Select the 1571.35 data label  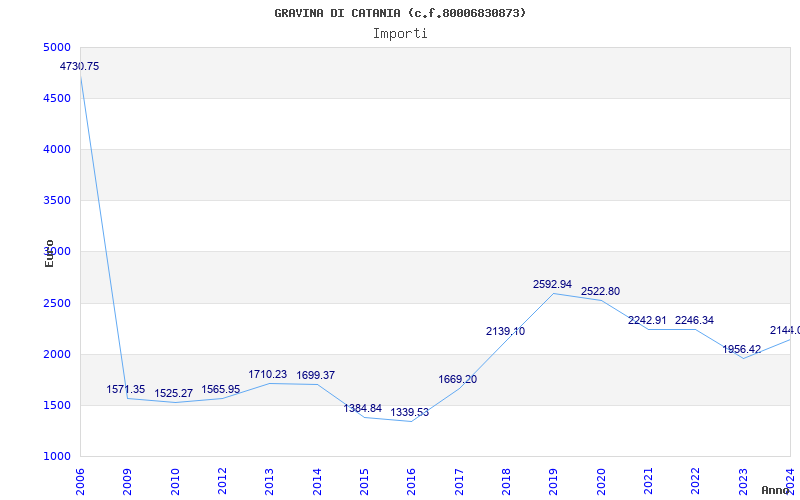coord(126,389)
